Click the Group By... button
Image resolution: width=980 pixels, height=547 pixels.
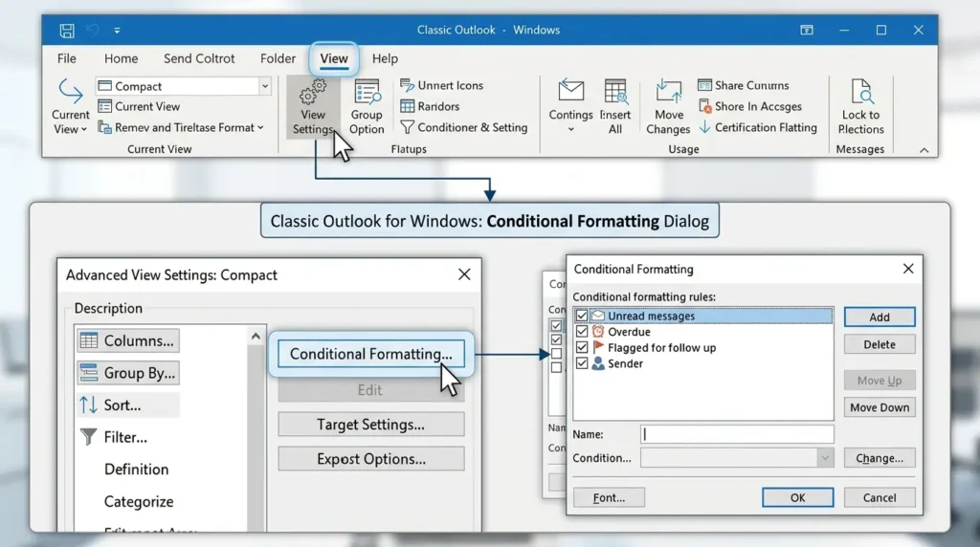pos(128,373)
